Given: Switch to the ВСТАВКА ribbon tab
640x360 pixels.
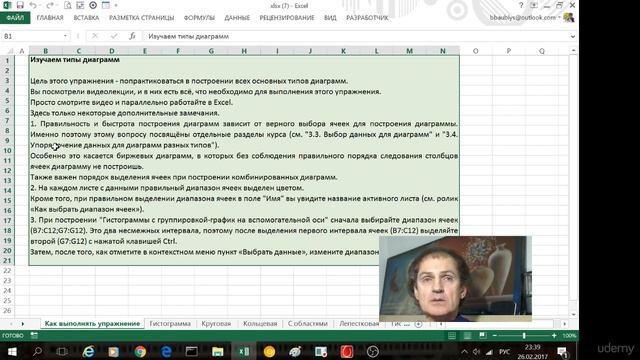Looking at the screenshot, I should click(x=86, y=18).
